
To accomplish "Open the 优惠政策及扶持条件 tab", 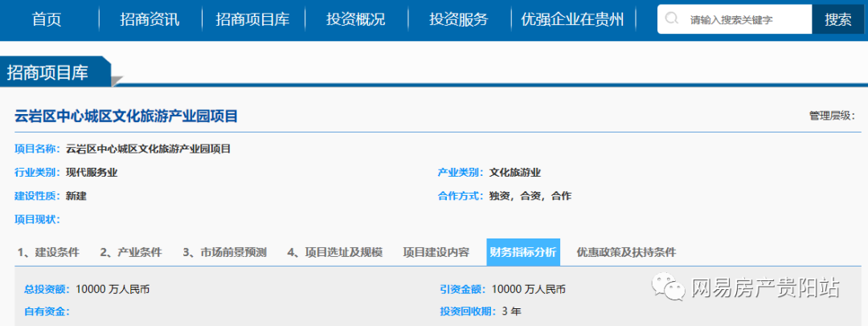I will (626, 252).
